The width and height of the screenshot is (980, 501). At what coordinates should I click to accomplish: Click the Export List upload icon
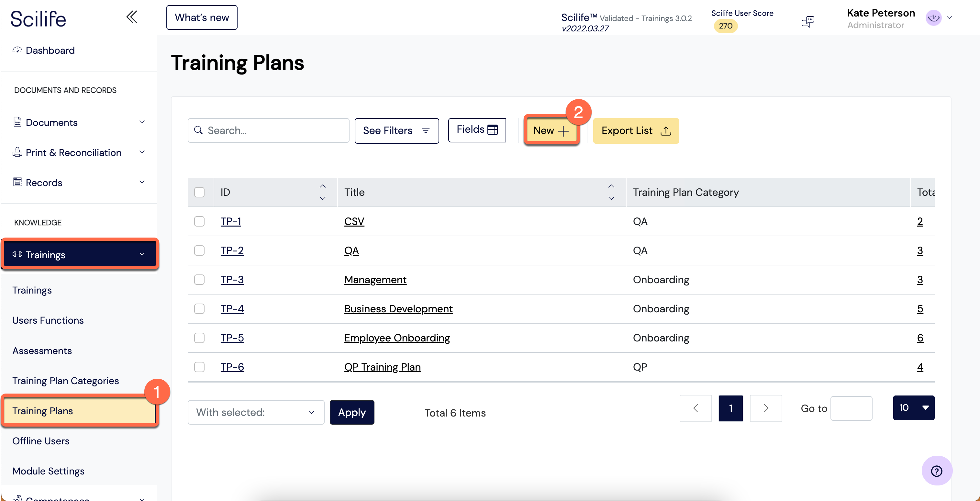pyautogui.click(x=666, y=131)
